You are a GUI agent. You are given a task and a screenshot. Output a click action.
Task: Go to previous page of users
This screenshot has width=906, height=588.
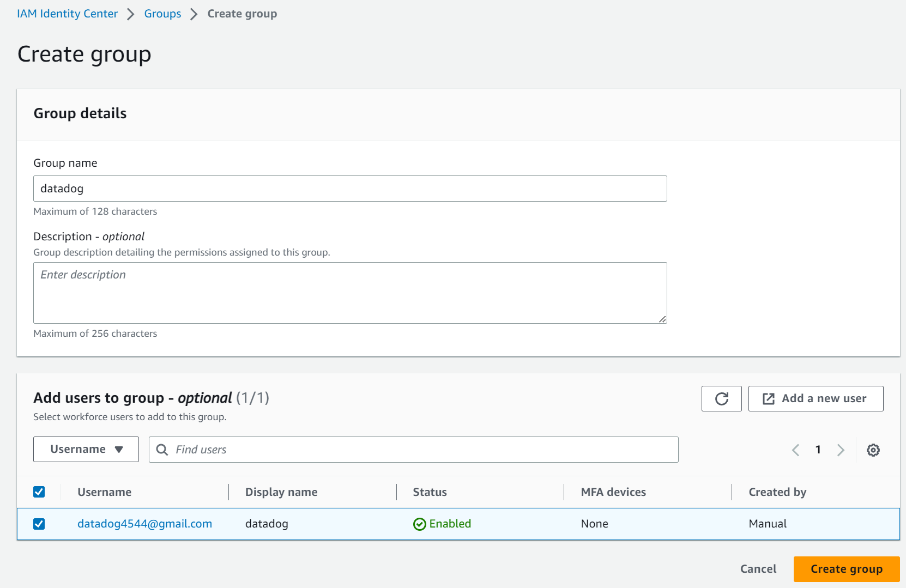click(x=795, y=450)
